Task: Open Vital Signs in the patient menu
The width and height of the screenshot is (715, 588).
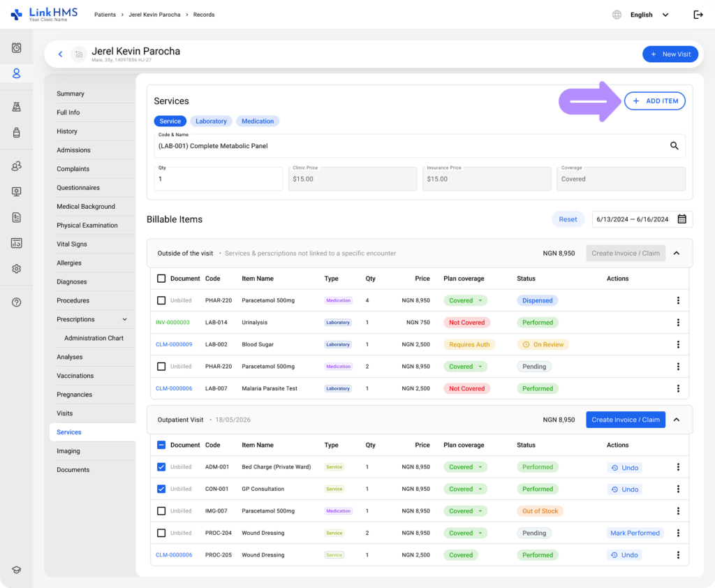Action: [72, 244]
